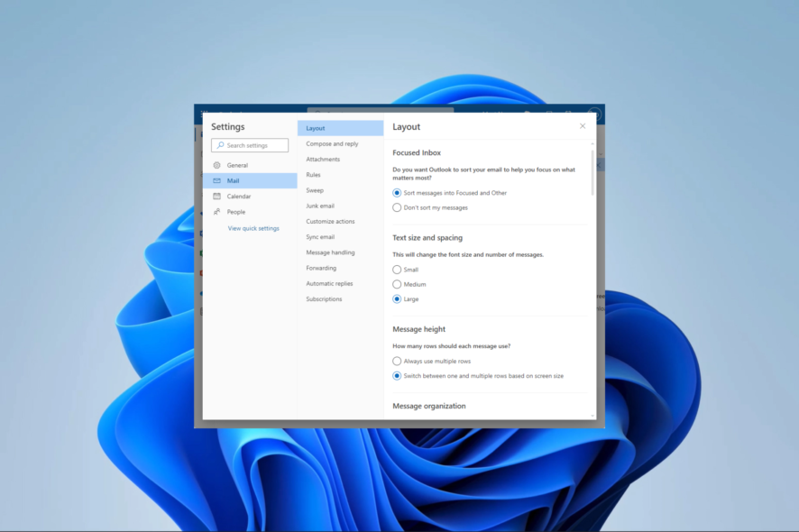Image resolution: width=799 pixels, height=532 pixels.
Task: Click the Search settings input field
Action: pyautogui.click(x=250, y=145)
